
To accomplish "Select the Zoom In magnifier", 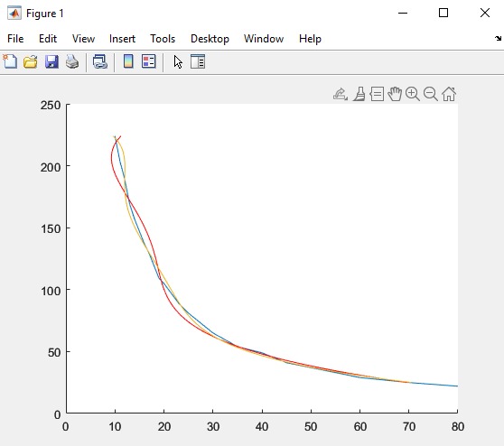I will [413, 94].
